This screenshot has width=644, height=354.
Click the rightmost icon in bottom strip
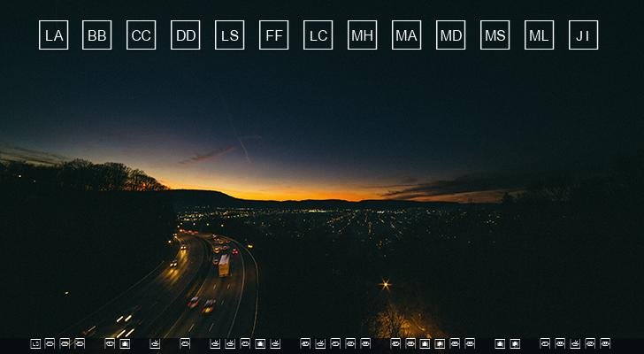[x=605, y=343]
